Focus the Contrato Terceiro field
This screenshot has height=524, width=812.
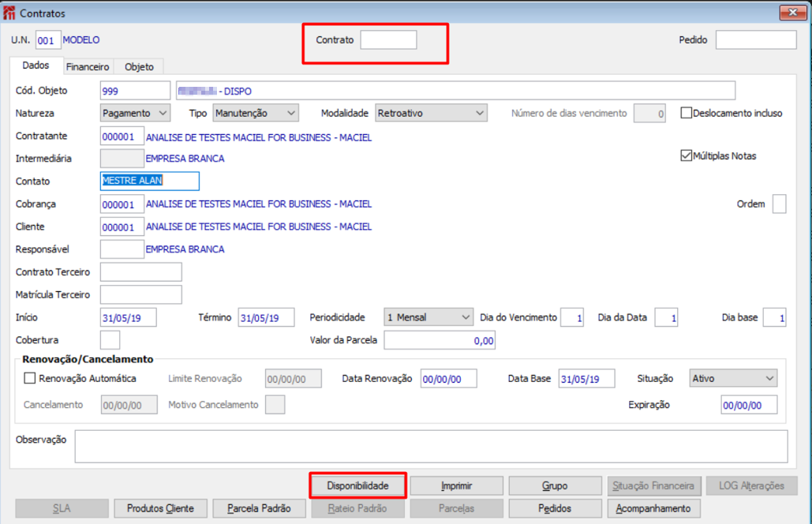pyautogui.click(x=140, y=271)
